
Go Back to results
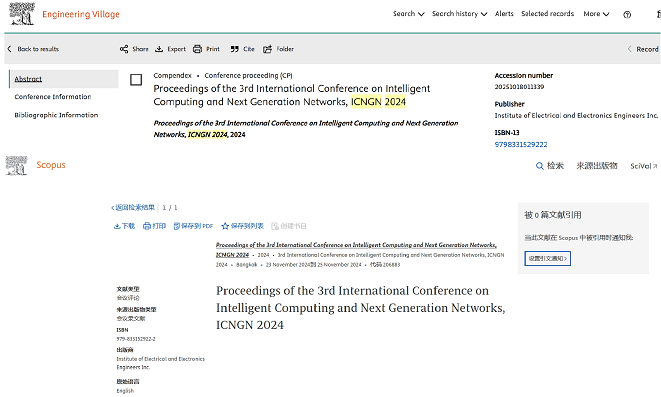tap(33, 49)
